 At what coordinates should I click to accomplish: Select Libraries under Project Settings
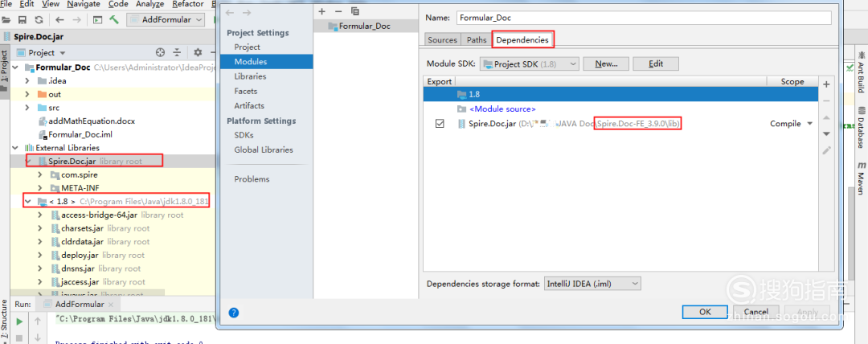tap(250, 76)
